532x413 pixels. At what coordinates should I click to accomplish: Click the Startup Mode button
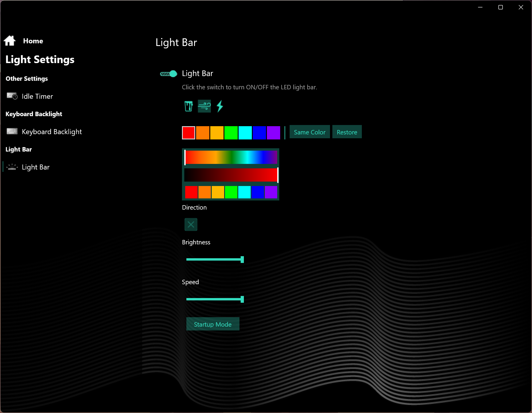tap(213, 324)
